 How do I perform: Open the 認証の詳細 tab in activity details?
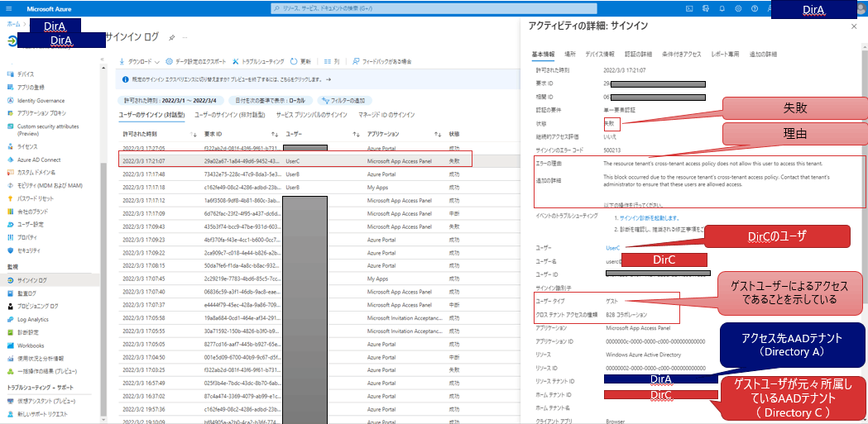[x=638, y=55]
